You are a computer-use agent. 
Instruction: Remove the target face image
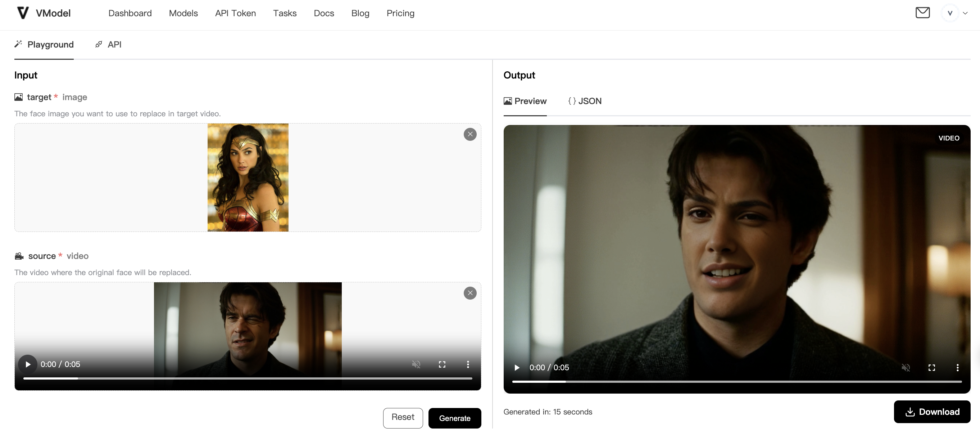[x=470, y=134]
